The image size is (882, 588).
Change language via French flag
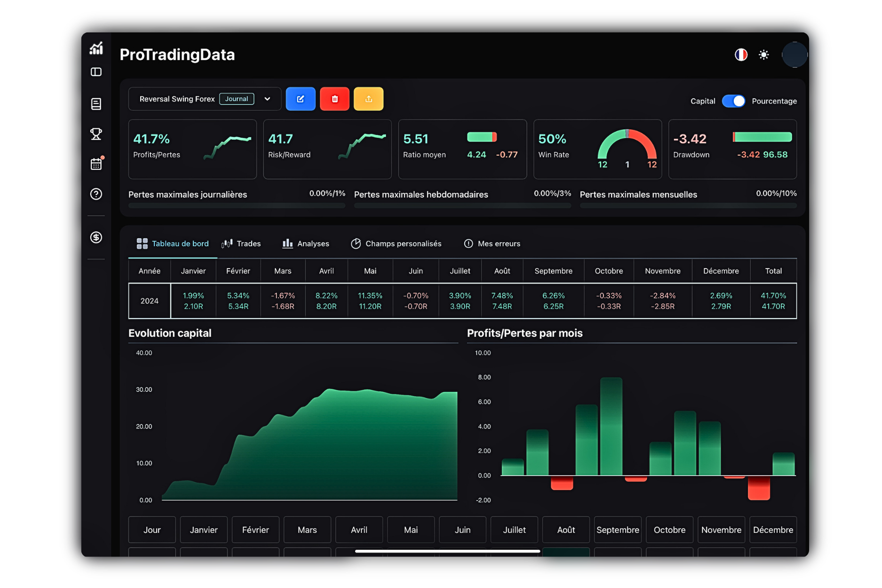741,55
